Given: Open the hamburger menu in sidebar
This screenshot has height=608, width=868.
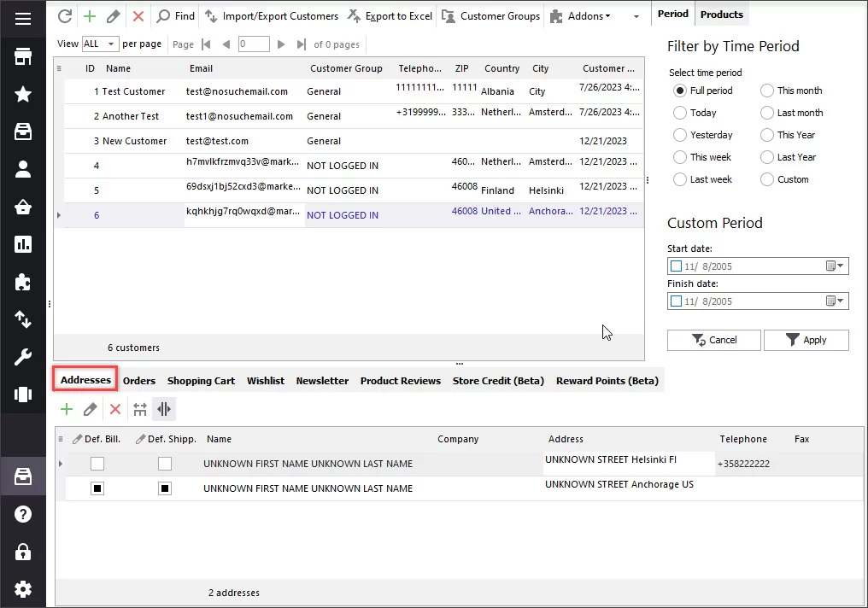Looking at the screenshot, I should [23, 19].
